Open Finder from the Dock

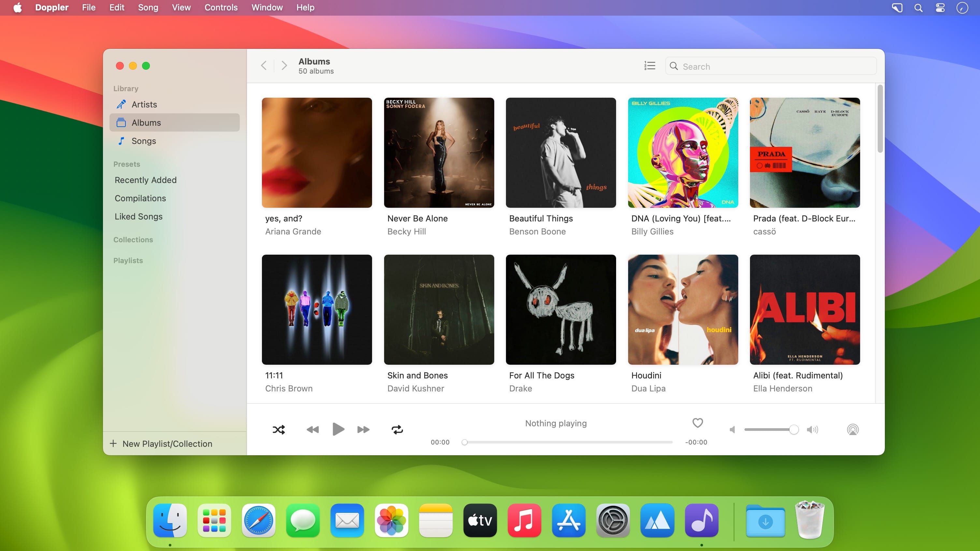pyautogui.click(x=170, y=520)
